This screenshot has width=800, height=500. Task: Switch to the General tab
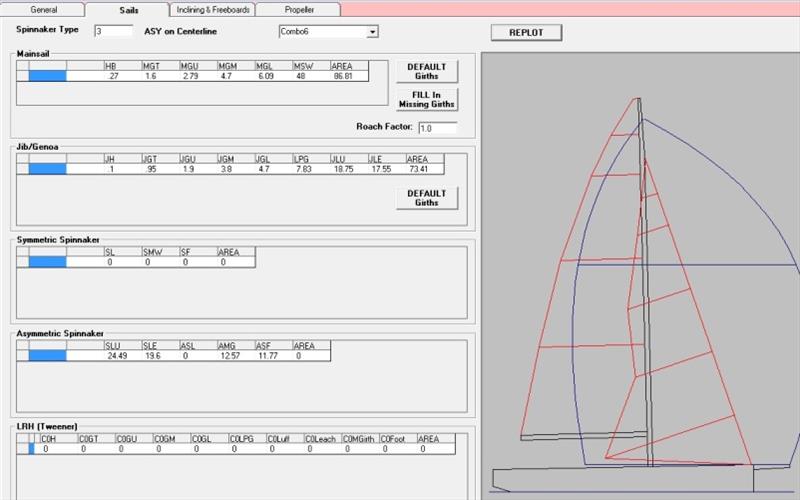coord(43,9)
